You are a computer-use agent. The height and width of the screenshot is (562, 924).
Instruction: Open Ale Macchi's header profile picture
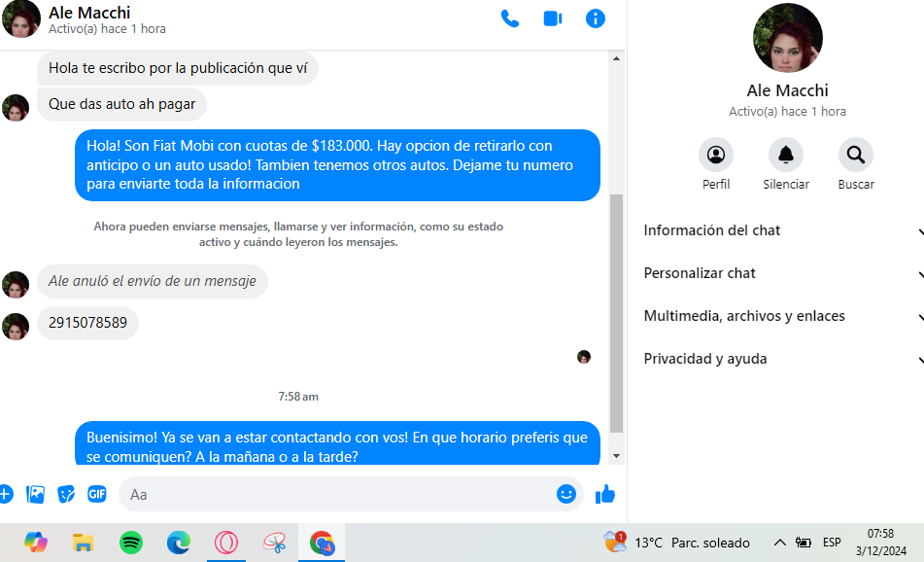coord(21,18)
